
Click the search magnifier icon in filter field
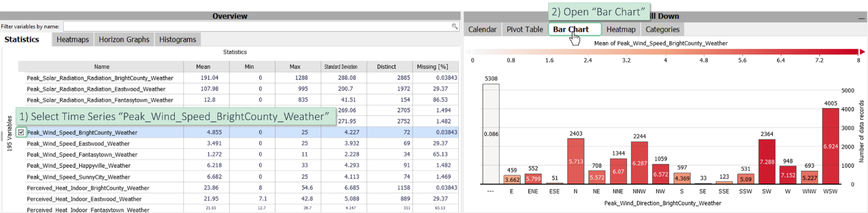tap(455, 27)
